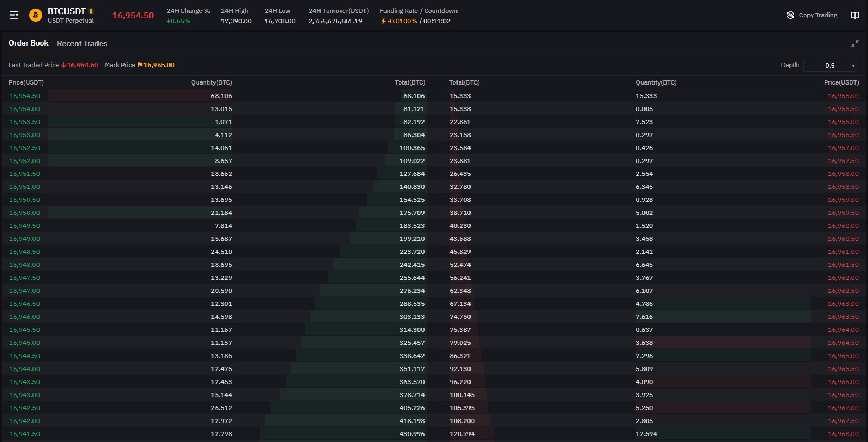Image resolution: width=868 pixels, height=442 pixels.
Task: Click the funding rate value -0.0100%
Action: pyautogui.click(x=402, y=21)
